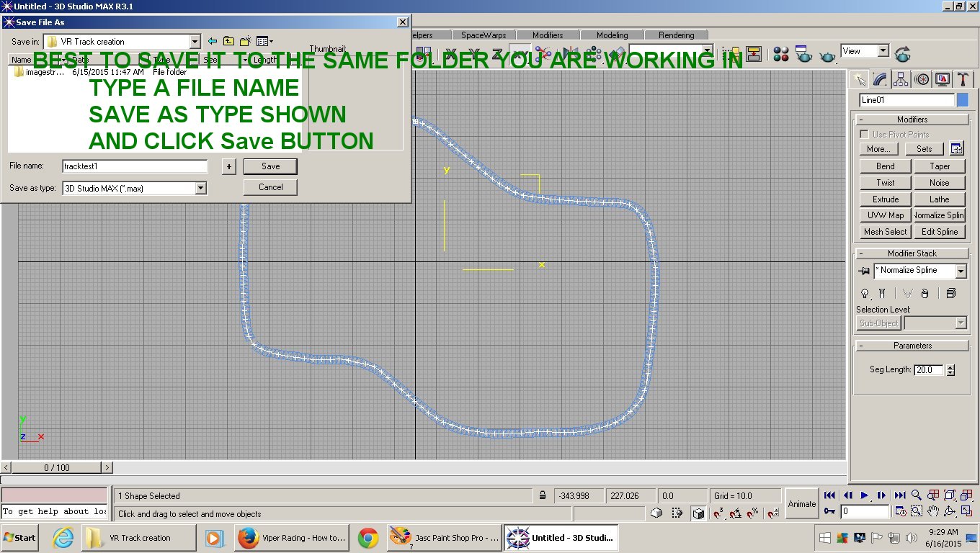Select the Pan hand viewport tool
Viewport: 980px width, 553px height.
pyautogui.click(x=933, y=512)
